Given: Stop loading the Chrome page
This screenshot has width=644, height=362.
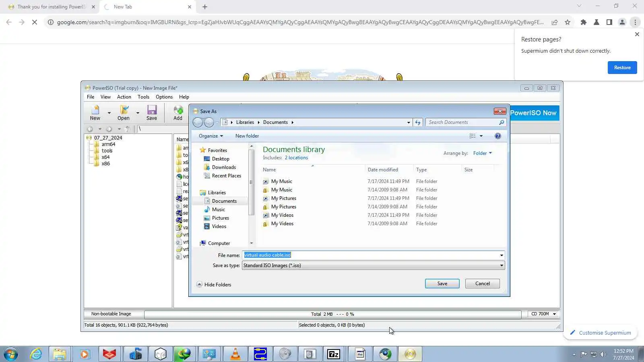Looking at the screenshot, I should pyautogui.click(x=35, y=22).
